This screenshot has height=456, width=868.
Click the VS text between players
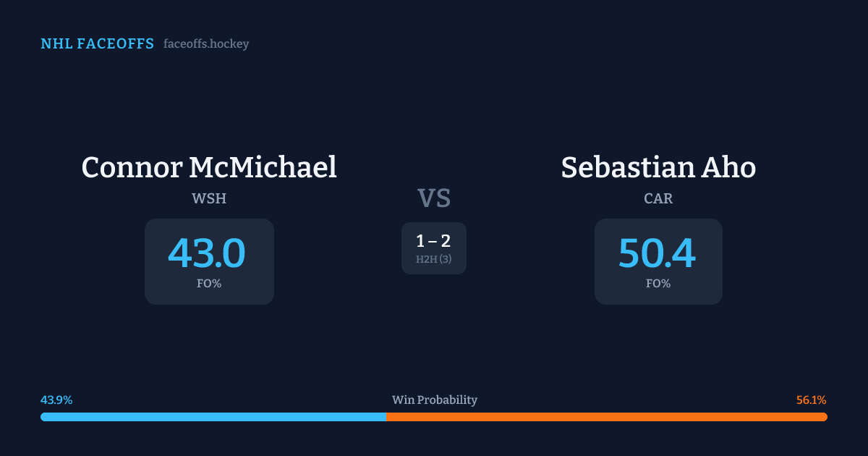coord(434,198)
